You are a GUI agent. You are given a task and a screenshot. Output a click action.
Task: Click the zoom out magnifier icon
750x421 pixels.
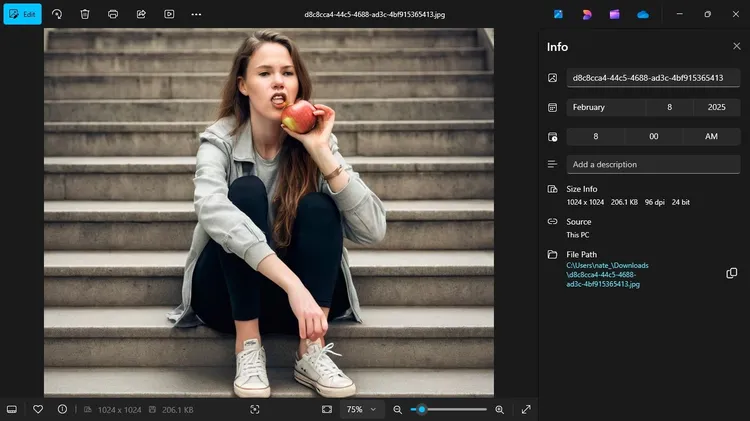[x=397, y=410]
